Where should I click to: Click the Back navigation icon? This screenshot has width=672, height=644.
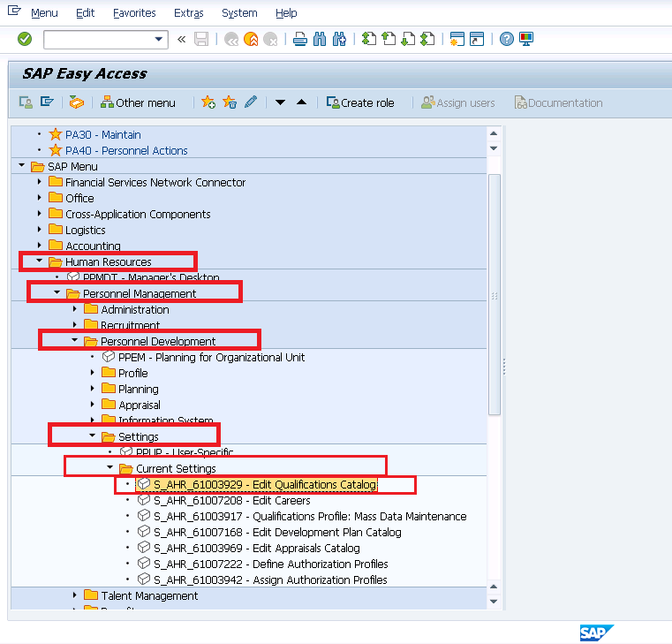[x=231, y=39]
